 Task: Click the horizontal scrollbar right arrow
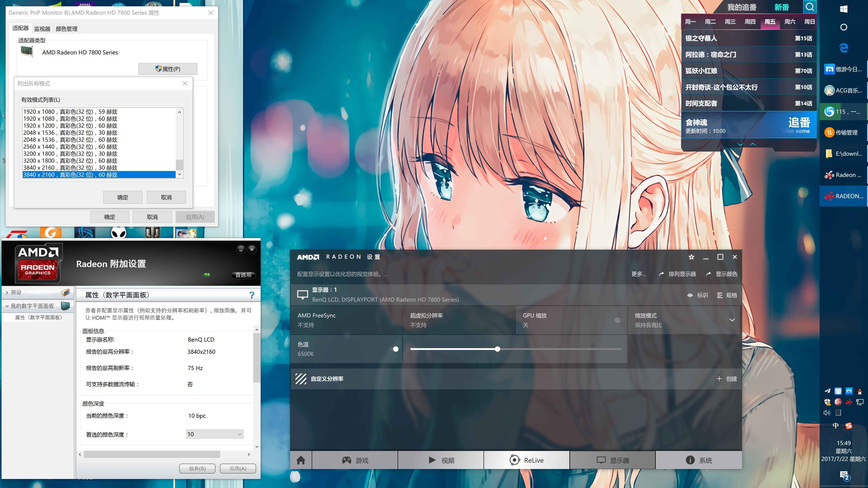[249, 454]
